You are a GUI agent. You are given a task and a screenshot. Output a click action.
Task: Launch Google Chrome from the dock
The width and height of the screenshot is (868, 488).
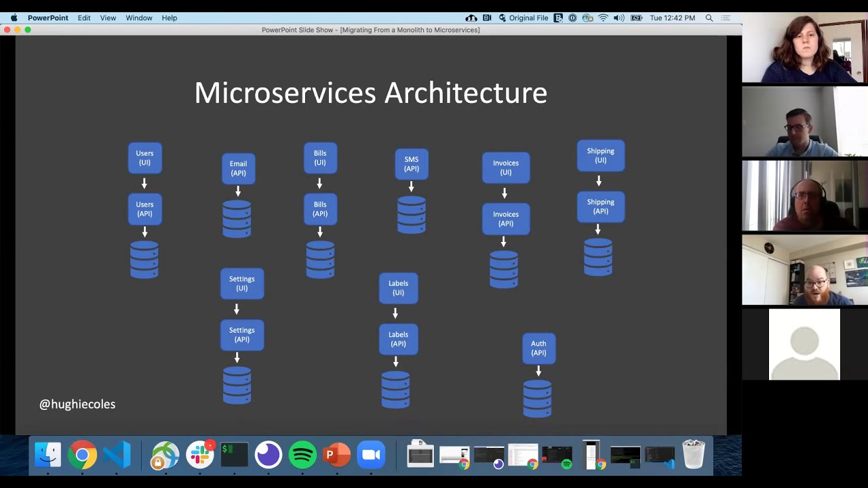point(82,455)
